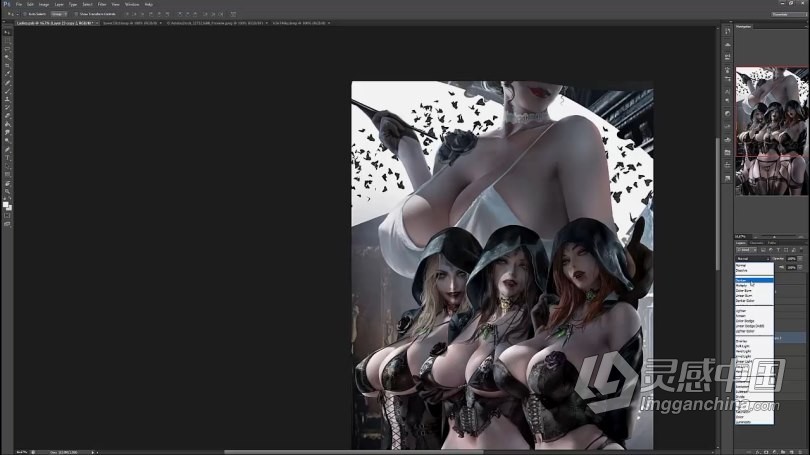The height and width of the screenshot is (455, 810).
Task: Select the Lasso tool
Action: 7,49
